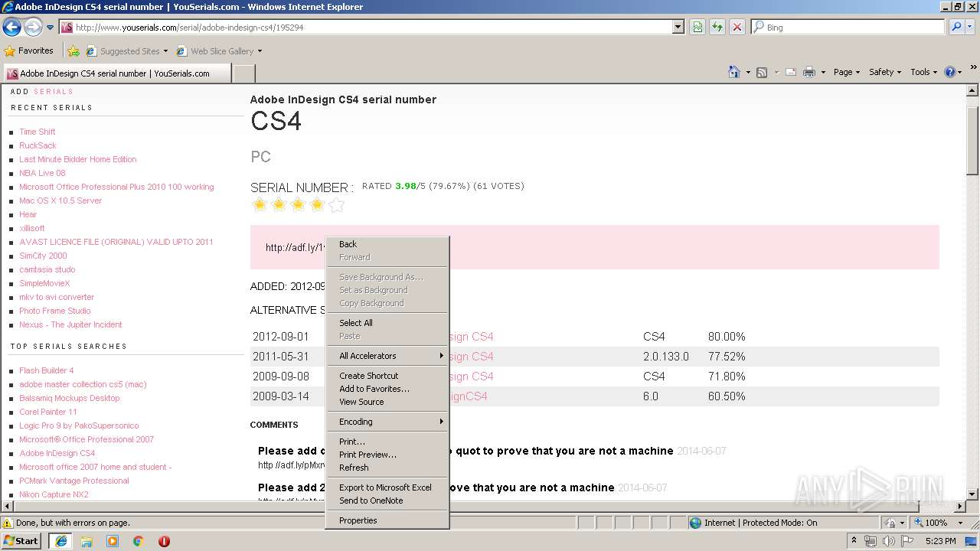980x551 pixels.
Task: Open the Time Shift serial link
Action: [38, 132]
